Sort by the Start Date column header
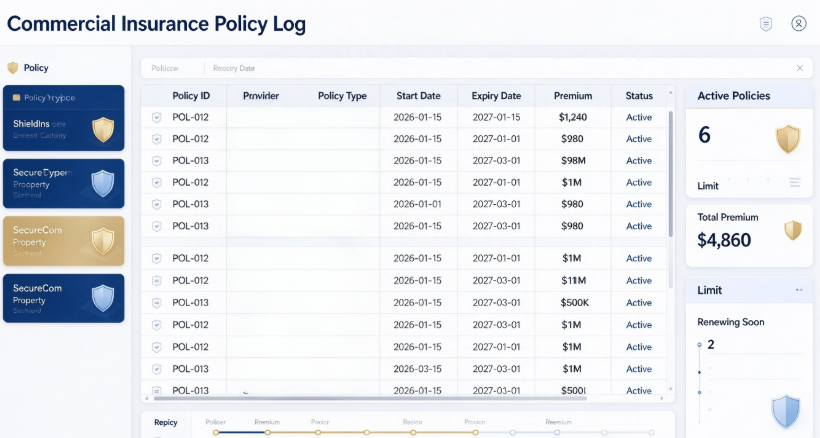 [418, 96]
